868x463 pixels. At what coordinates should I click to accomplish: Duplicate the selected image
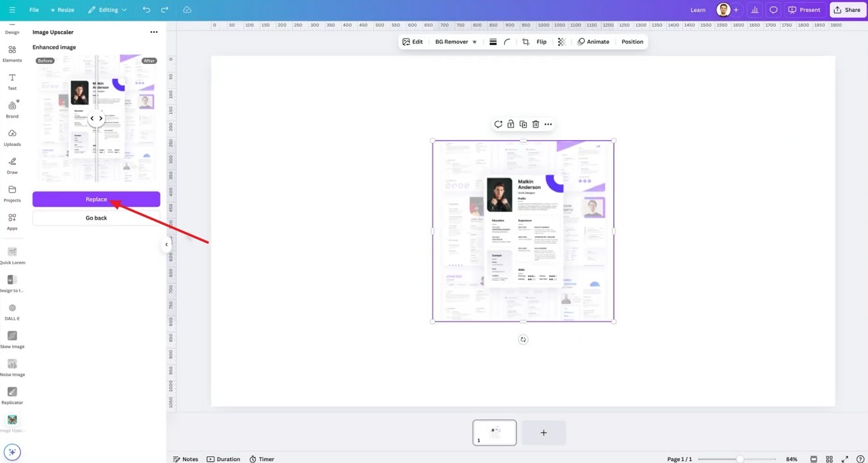tap(523, 124)
